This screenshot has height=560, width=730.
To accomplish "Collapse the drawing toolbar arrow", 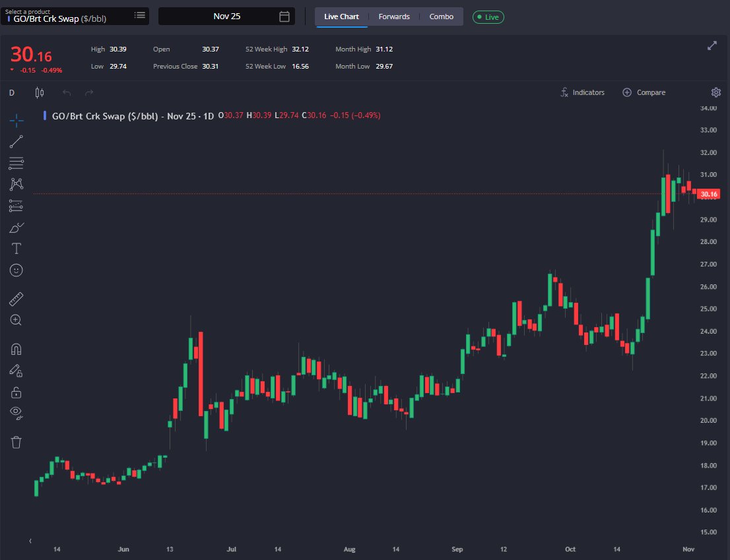I will point(30,540).
